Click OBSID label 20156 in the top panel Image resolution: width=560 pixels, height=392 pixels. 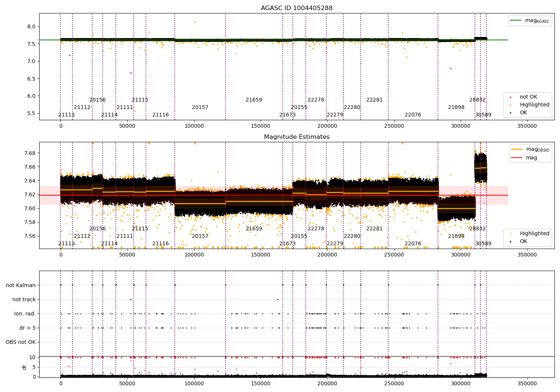(x=97, y=100)
